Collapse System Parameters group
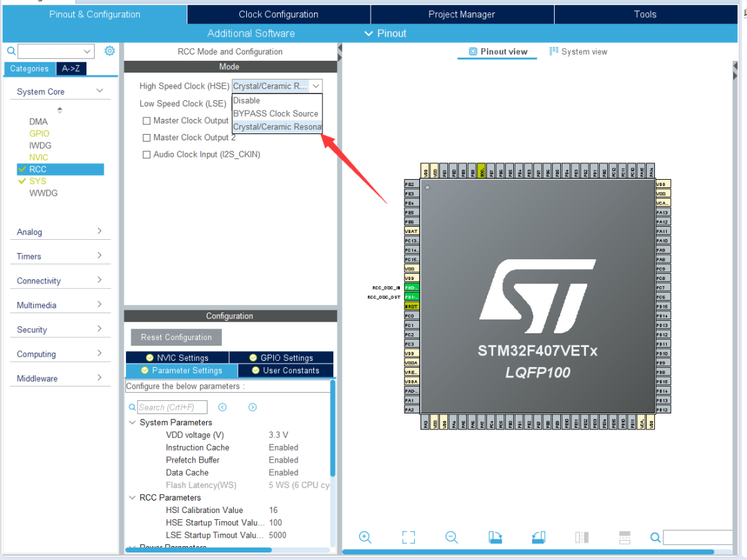Viewport: 747px width, 560px height. [132, 422]
